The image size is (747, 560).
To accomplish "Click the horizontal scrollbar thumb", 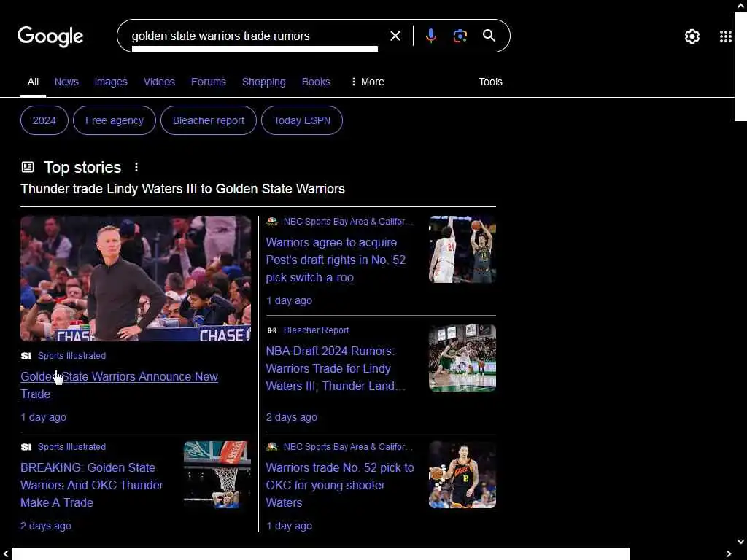I will [321, 554].
